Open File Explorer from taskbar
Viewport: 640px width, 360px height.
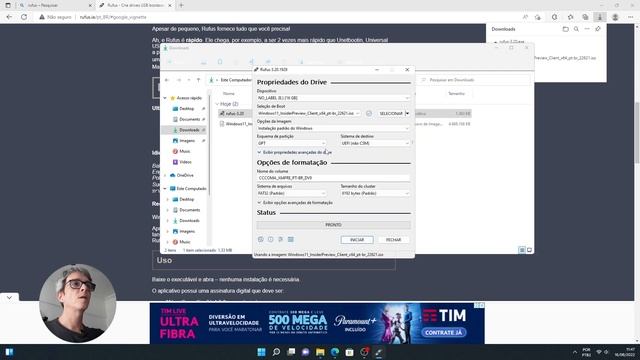[x=320, y=352]
